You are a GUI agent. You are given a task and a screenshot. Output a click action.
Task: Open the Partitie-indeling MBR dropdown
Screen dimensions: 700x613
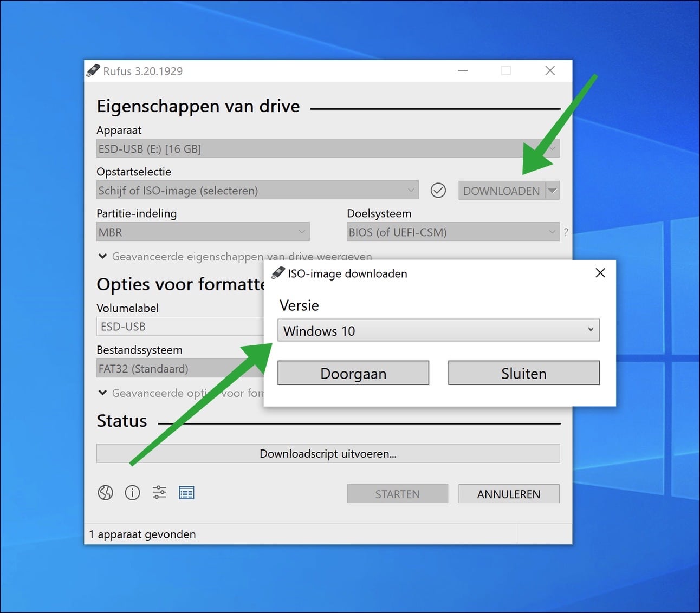coord(302,232)
